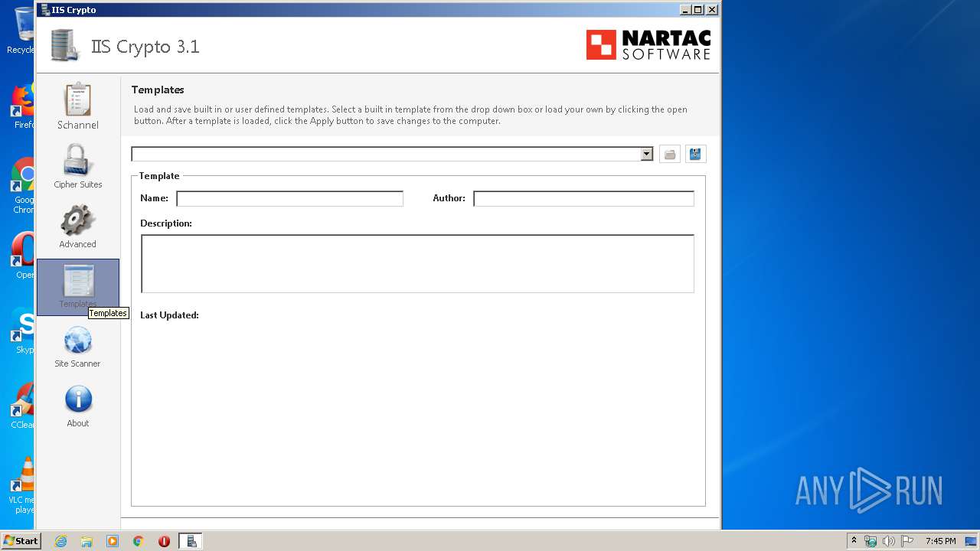Click the save template disk icon
Screen dimensions: 980x551
tap(695, 154)
